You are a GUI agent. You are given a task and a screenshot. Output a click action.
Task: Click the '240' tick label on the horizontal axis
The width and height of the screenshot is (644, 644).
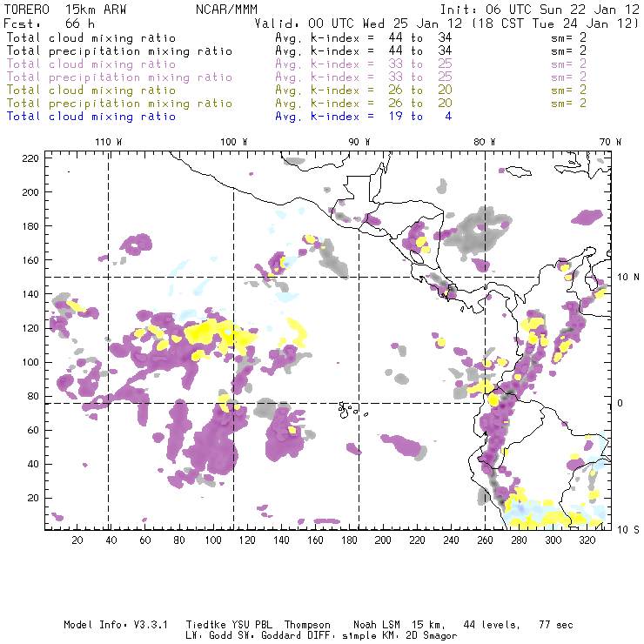(451, 540)
